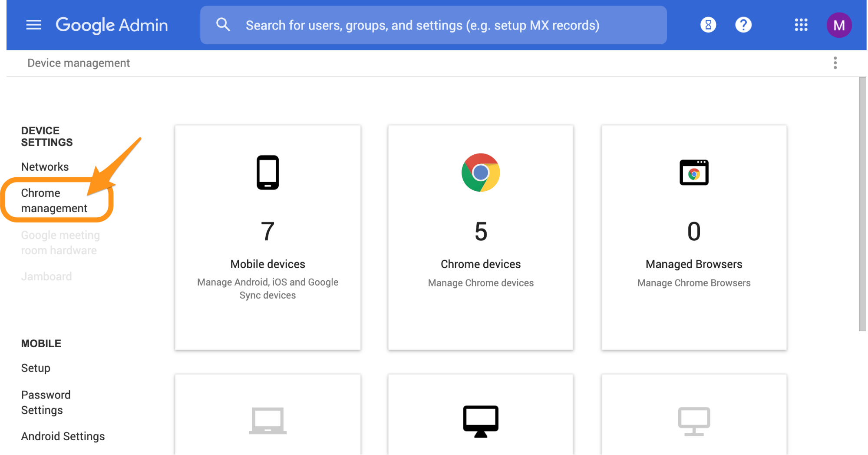The image size is (868, 455).
Task: Click the Google Admin logo
Action: coord(112,25)
